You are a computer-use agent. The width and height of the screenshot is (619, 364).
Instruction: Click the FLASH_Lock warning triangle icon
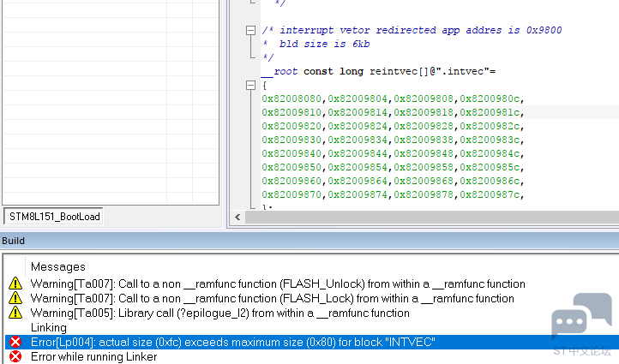tap(15, 298)
